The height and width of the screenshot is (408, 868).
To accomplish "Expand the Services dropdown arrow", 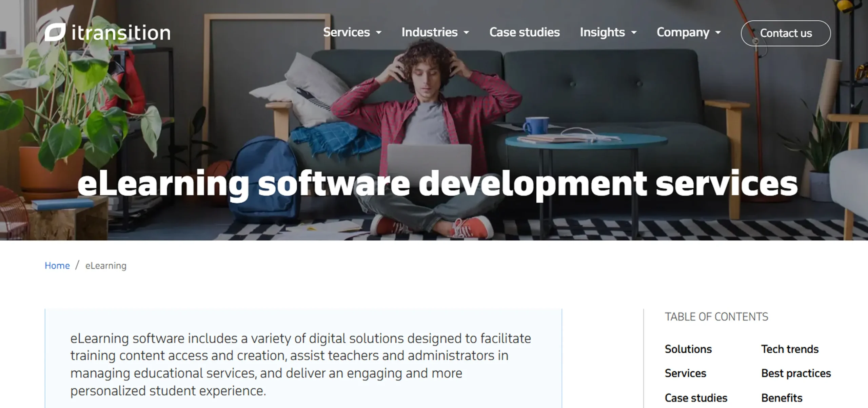I will [x=379, y=33].
